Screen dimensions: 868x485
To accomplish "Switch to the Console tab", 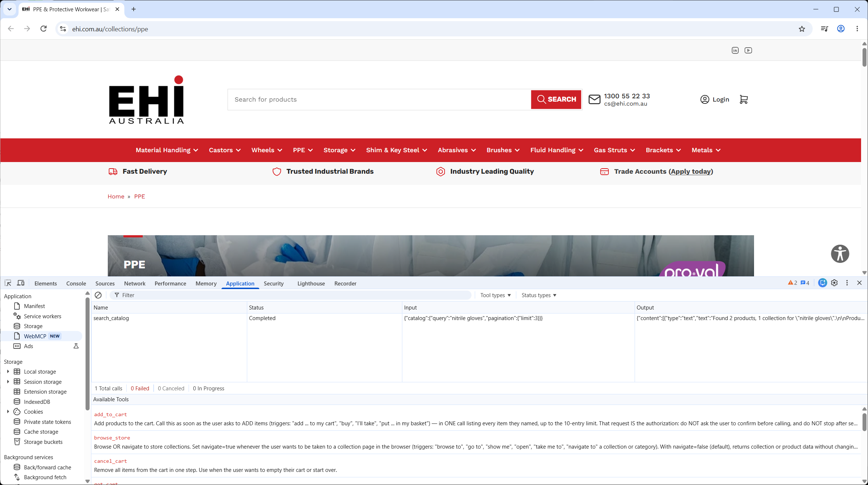I will tap(76, 283).
